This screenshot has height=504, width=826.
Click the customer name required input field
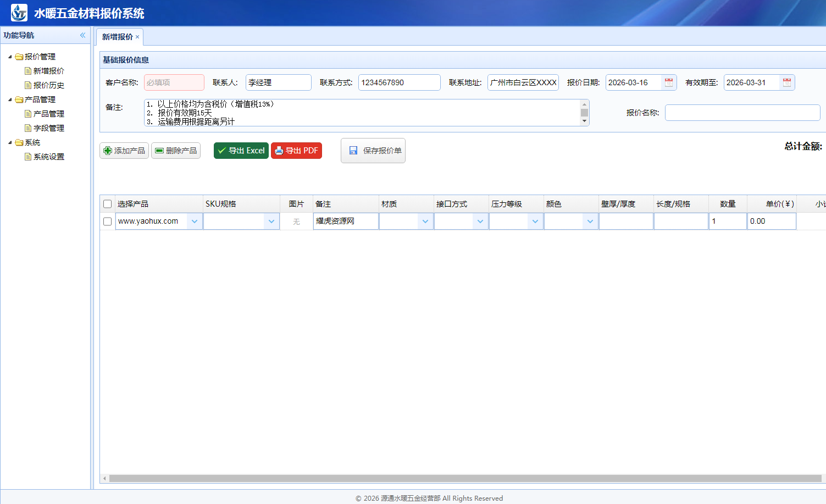point(174,82)
